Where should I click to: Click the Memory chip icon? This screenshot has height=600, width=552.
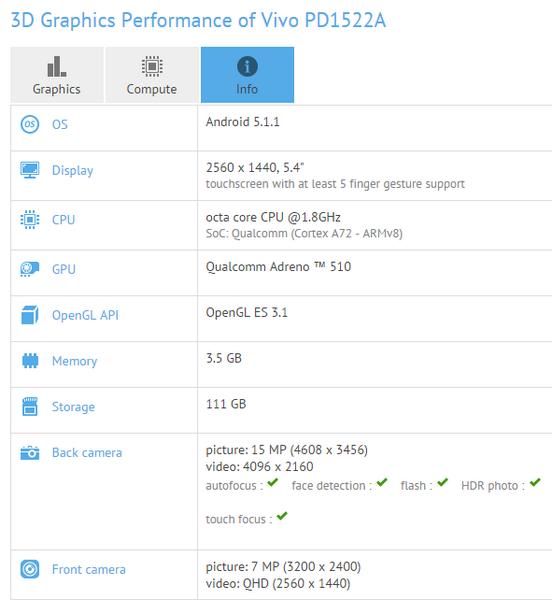pyautogui.click(x=30, y=360)
